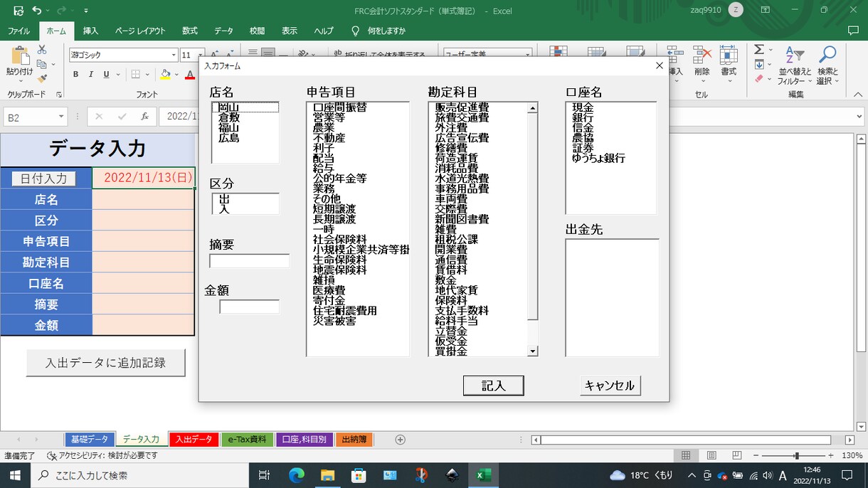This screenshot has width=868, height=488.
Task: Click the Copy icon in clipboard group
Action: pyautogui.click(x=42, y=65)
